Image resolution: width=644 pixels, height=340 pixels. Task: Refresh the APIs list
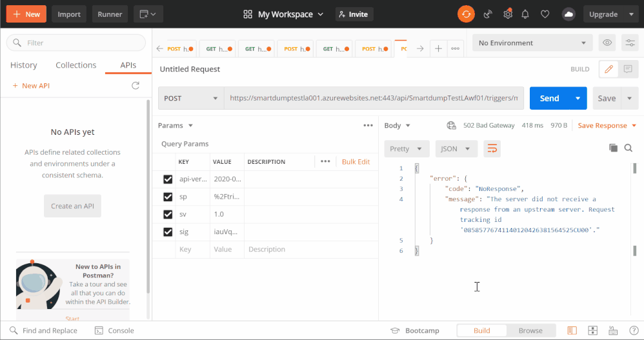tap(135, 85)
